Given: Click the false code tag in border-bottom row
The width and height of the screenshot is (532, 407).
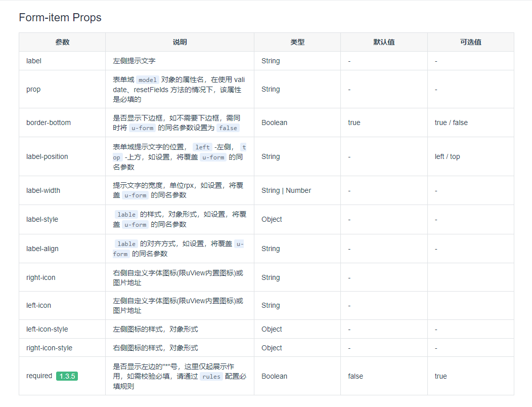Looking at the screenshot, I should pyautogui.click(x=228, y=128).
